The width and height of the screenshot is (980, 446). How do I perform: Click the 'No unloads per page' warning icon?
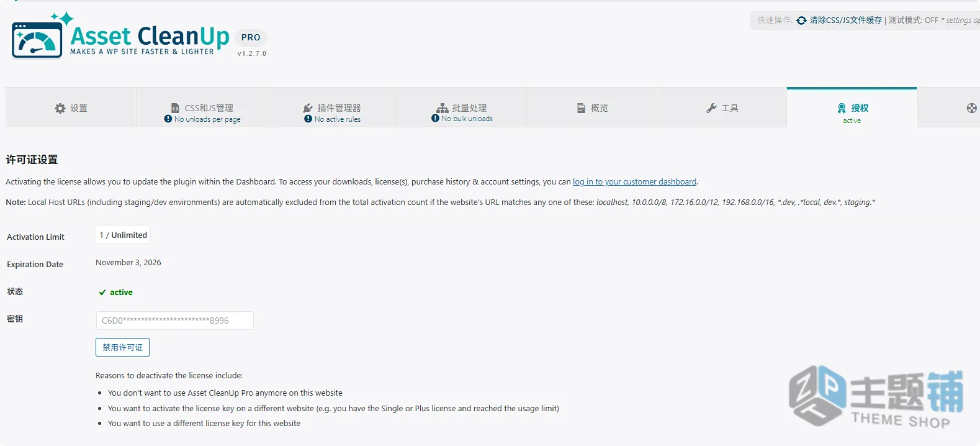coord(168,119)
